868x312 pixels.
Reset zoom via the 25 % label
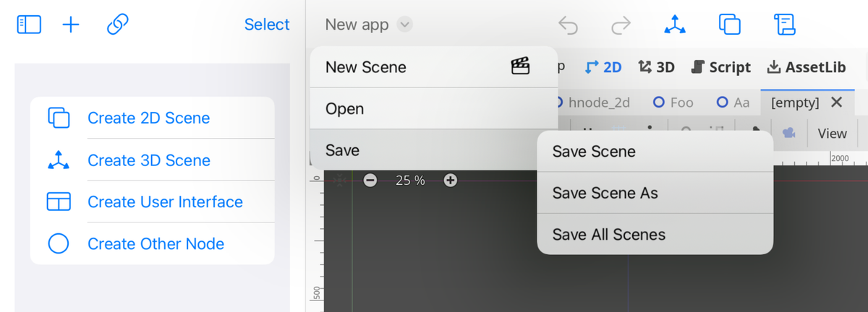point(410,181)
